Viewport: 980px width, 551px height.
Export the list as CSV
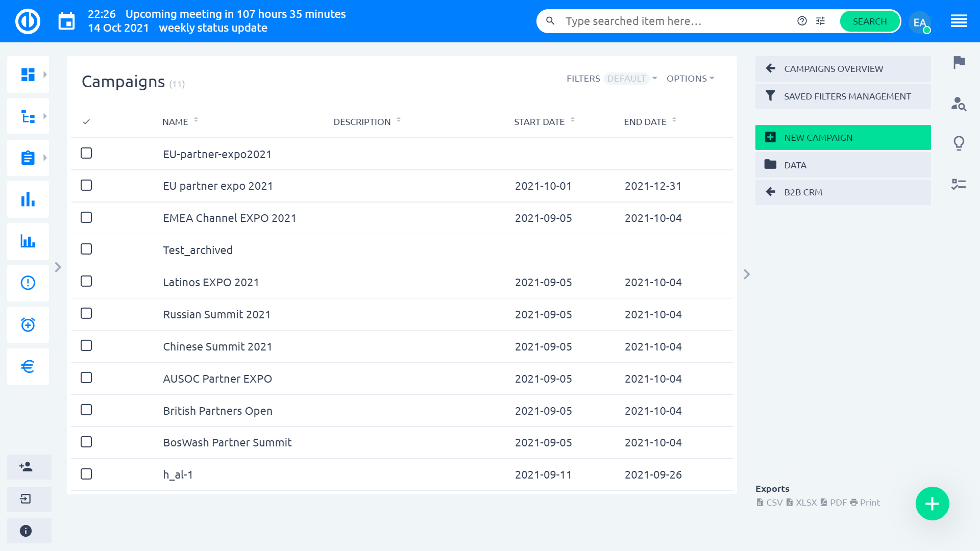pyautogui.click(x=770, y=503)
